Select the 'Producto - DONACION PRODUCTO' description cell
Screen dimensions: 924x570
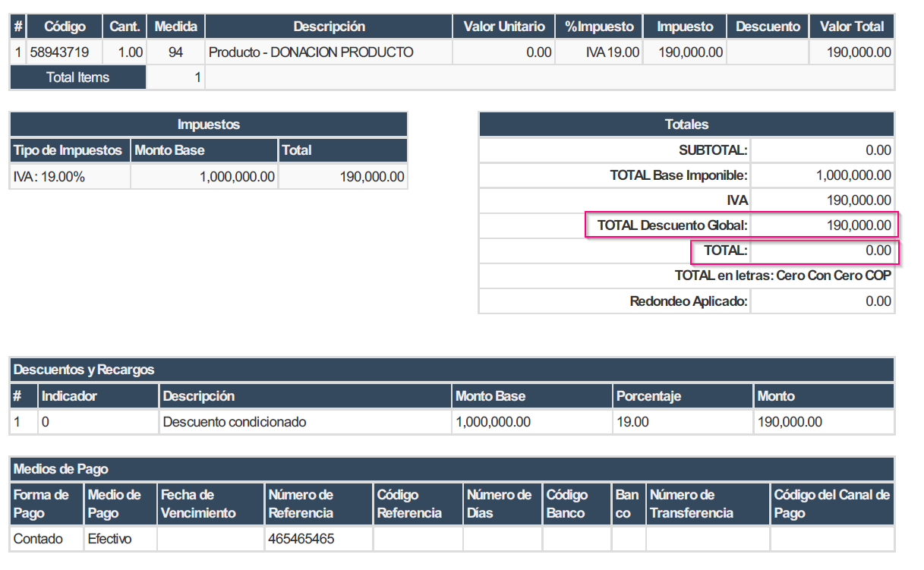[311, 52]
